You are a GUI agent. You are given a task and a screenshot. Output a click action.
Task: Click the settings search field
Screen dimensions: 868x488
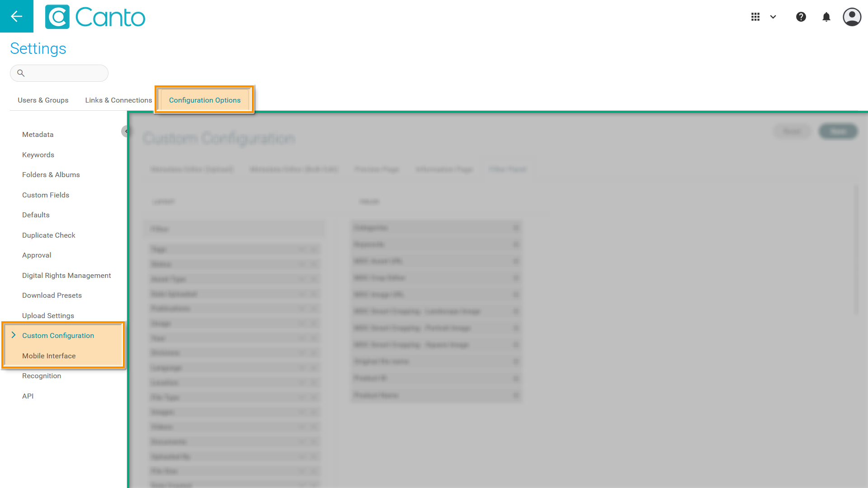59,73
